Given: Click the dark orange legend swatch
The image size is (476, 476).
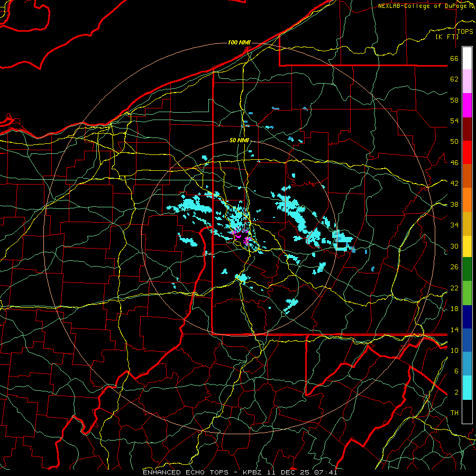Looking at the screenshot, I should (x=467, y=176).
